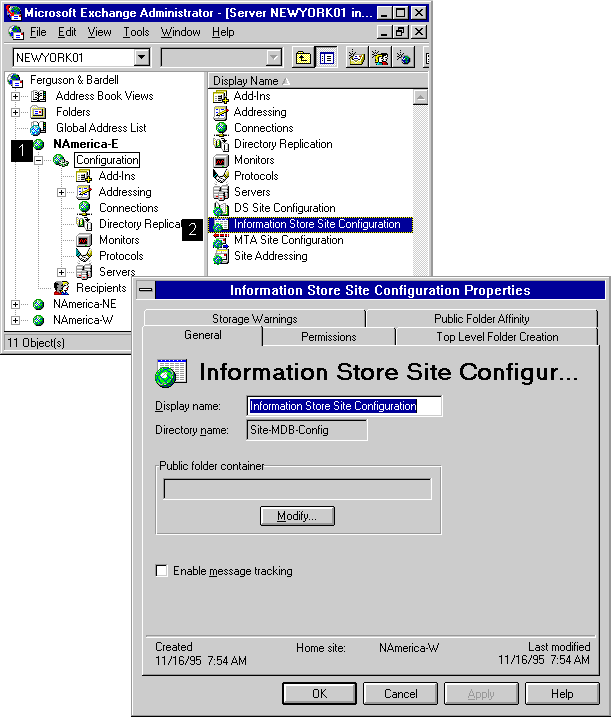Click the New Custom Recipient toolbar icon
611x717 pixels.
(x=403, y=58)
